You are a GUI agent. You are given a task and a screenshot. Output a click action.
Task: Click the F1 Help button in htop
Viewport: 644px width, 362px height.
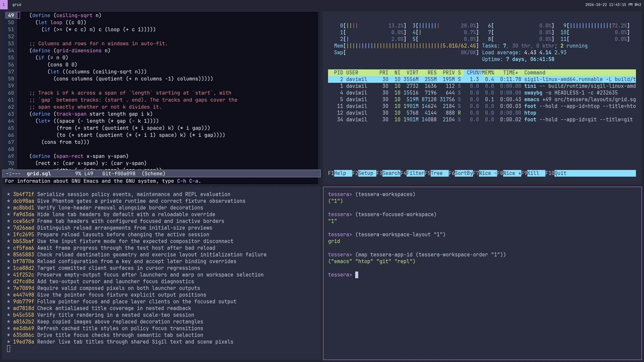click(x=340, y=173)
